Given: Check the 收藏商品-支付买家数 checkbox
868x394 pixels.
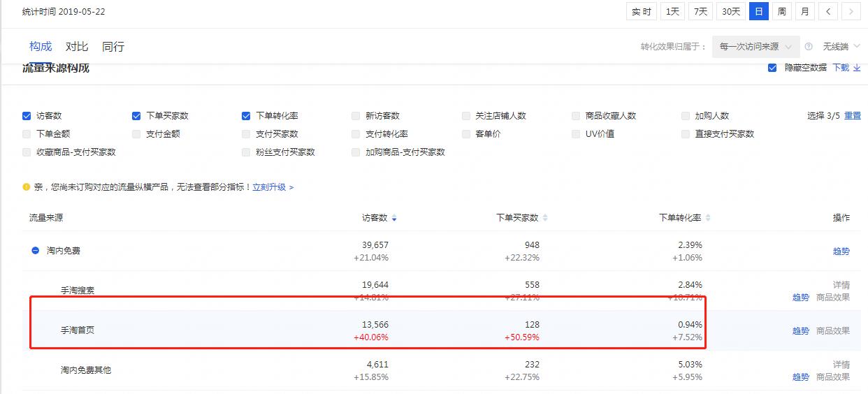Looking at the screenshot, I should point(27,152).
